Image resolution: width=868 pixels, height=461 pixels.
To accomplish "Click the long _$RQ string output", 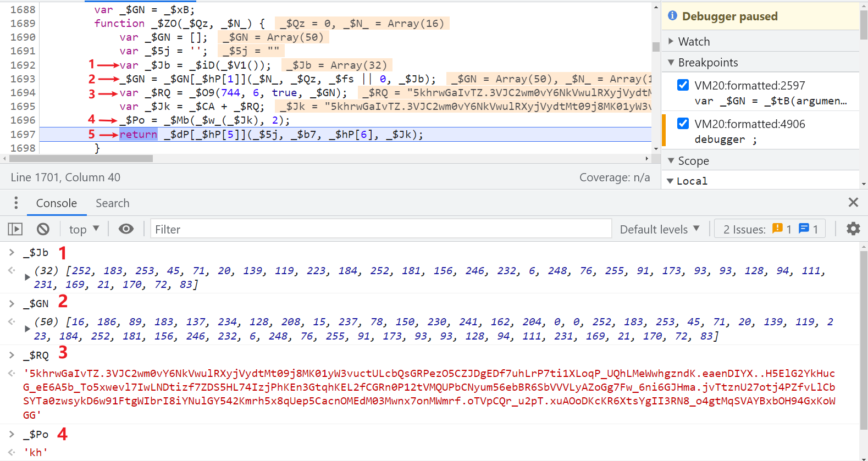I will [429, 394].
